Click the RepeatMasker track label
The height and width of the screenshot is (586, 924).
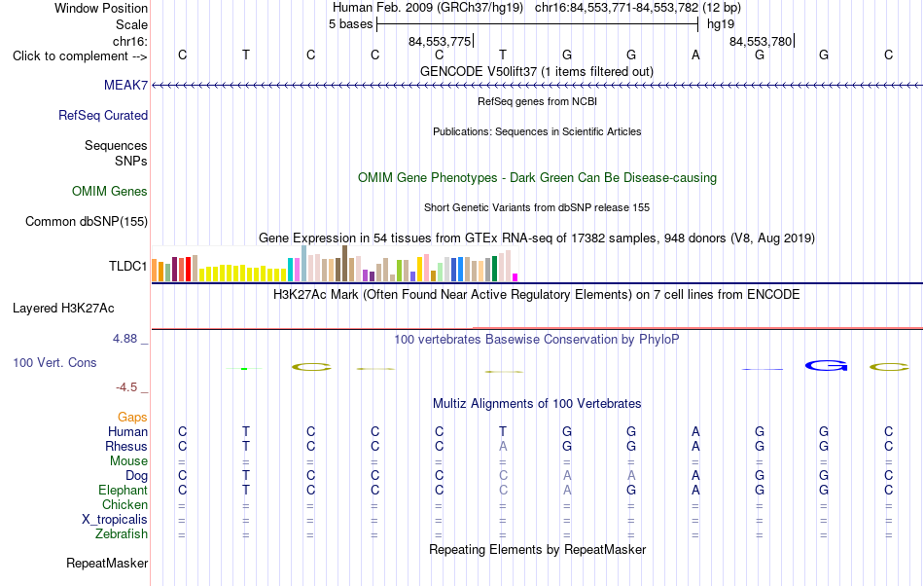[x=107, y=564]
